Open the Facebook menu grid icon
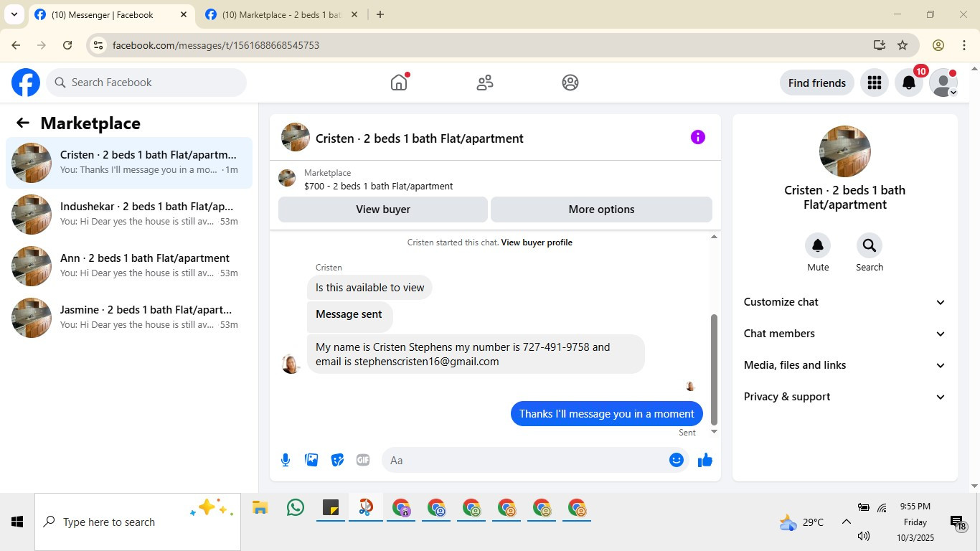The image size is (980, 551). click(x=874, y=83)
